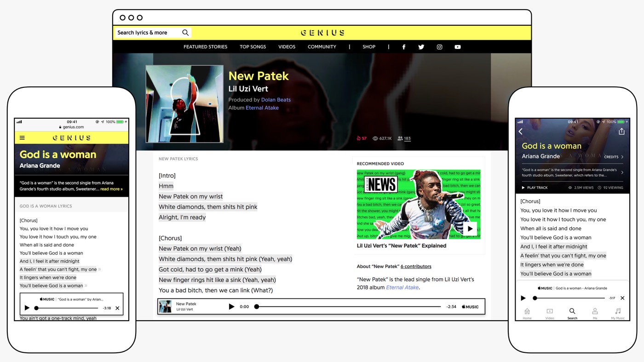The width and height of the screenshot is (644, 362).
Task: Open Genius Facebook page from desktop nav bar
Action: click(x=404, y=47)
